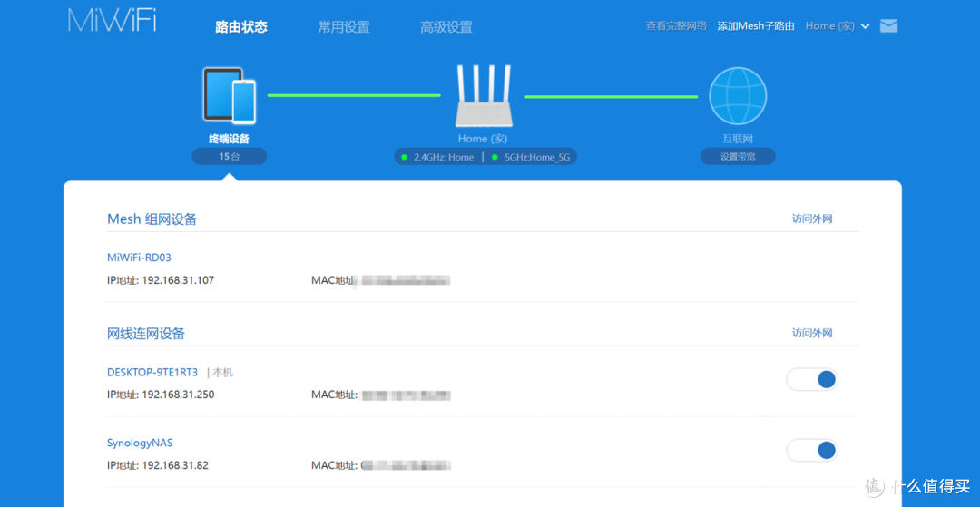Click the MiWiFi-RD03 device name
980x507 pixels.
click(139, 258)
